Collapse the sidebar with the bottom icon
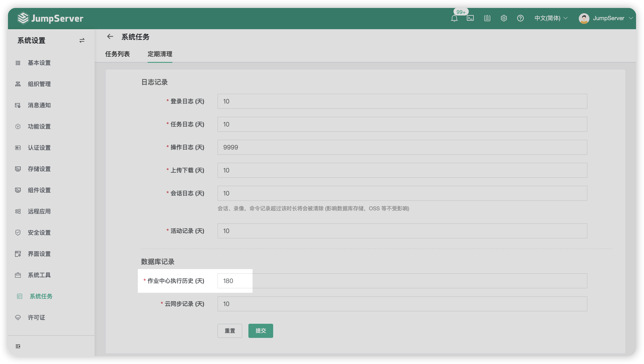The width and height of the screenshot is (644, 364). (18, 346)
